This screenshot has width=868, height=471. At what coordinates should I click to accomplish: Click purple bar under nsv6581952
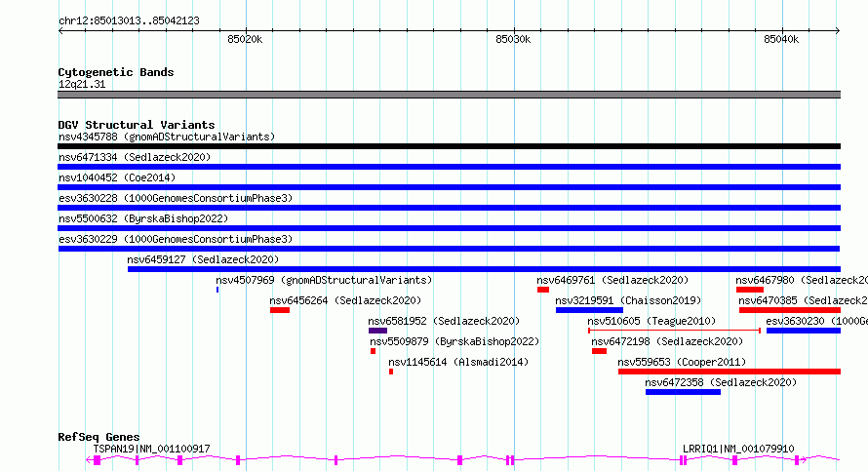(x=378, y=331)
